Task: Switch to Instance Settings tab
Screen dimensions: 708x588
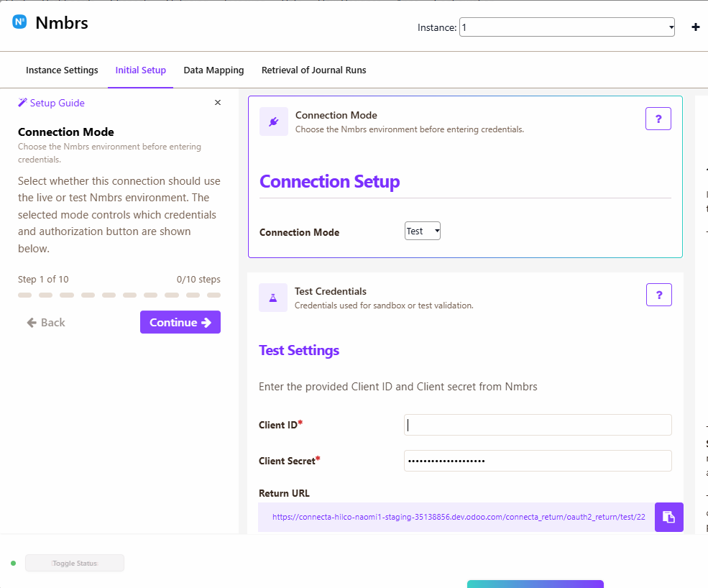Action: [x=62, y=70]
